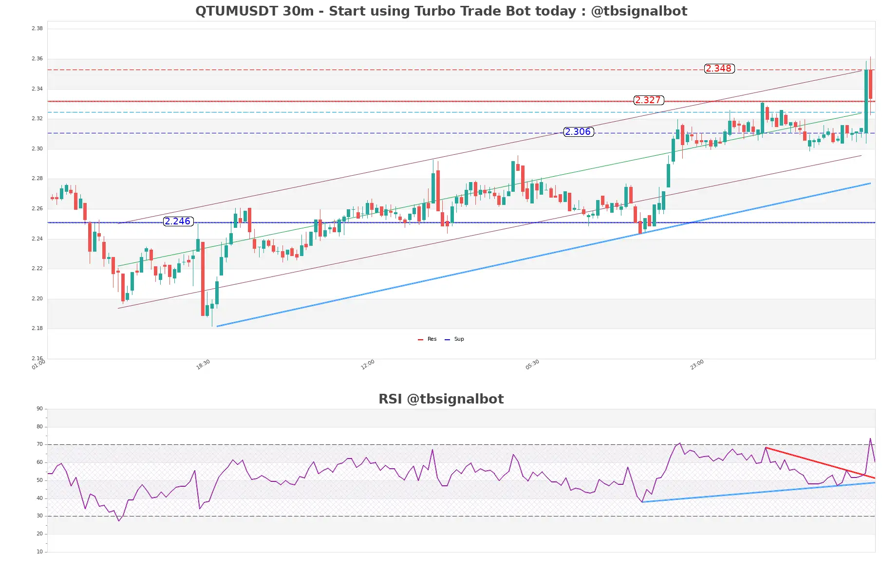Click the thick blue price support trendline
882x588 pixels.
click(544, 255)
